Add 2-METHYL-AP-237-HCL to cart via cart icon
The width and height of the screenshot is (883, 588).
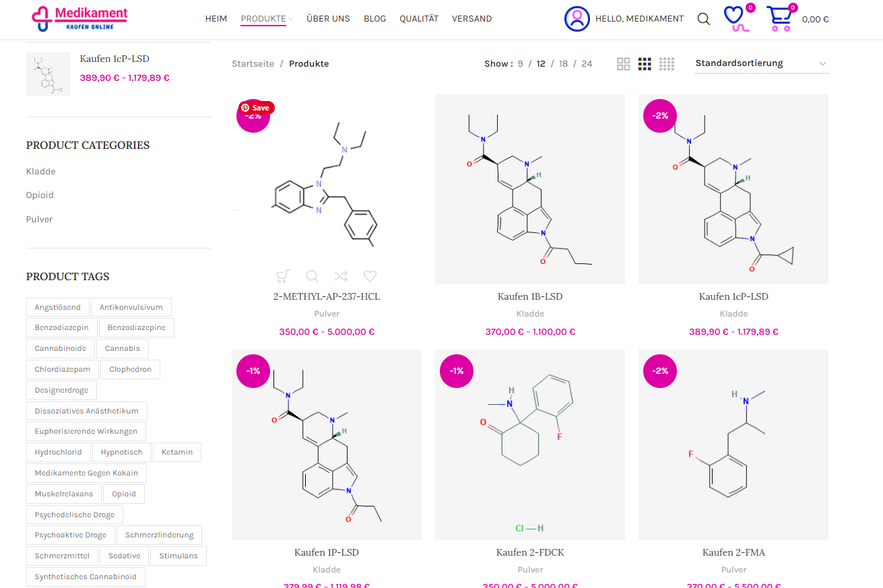coord(284,276)
